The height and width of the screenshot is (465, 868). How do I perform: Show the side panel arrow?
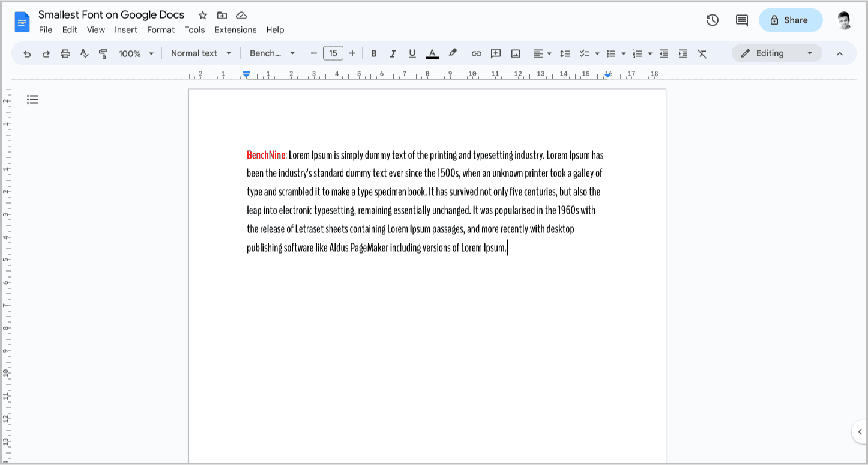(860, 431)
